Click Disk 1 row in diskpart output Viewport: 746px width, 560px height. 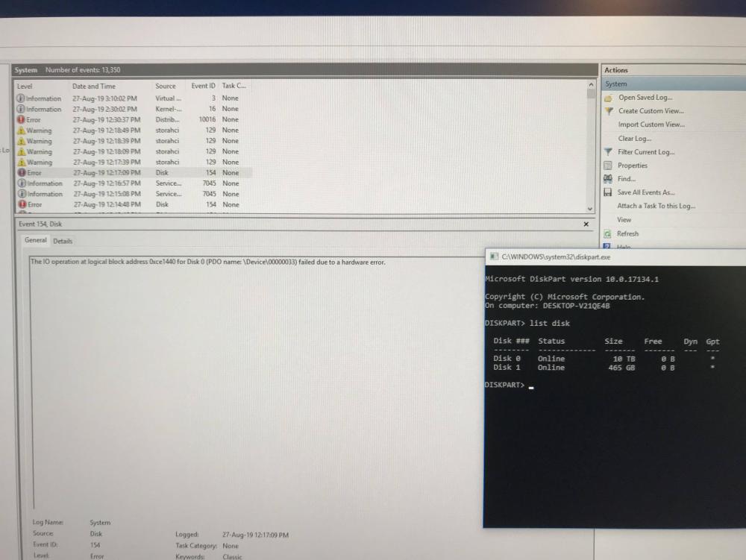tap(605, 368)
